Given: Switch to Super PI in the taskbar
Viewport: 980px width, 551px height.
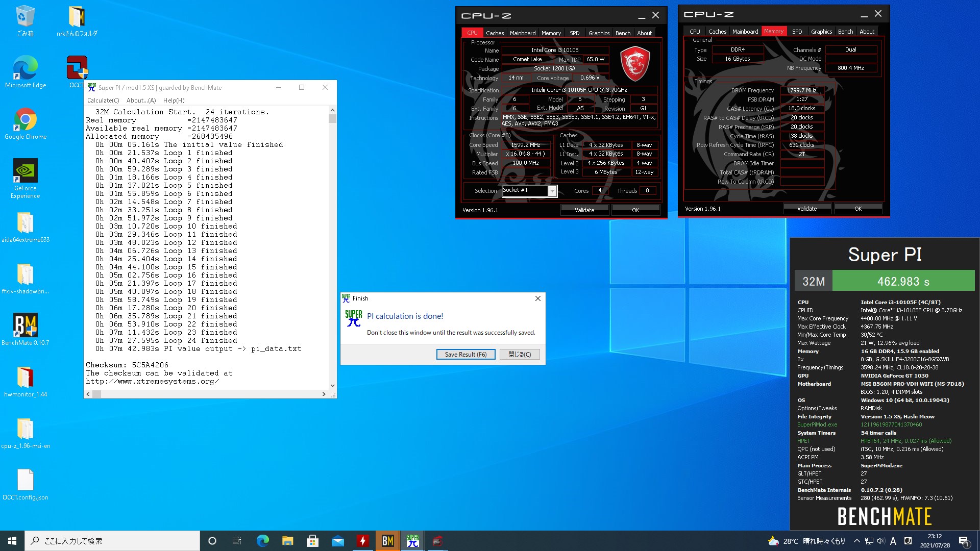Looking at the screenshot, I should tap(412, 541).
